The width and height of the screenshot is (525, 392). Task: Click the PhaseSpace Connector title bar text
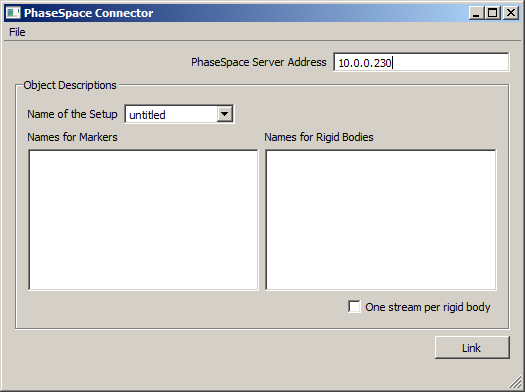(89, 13)
